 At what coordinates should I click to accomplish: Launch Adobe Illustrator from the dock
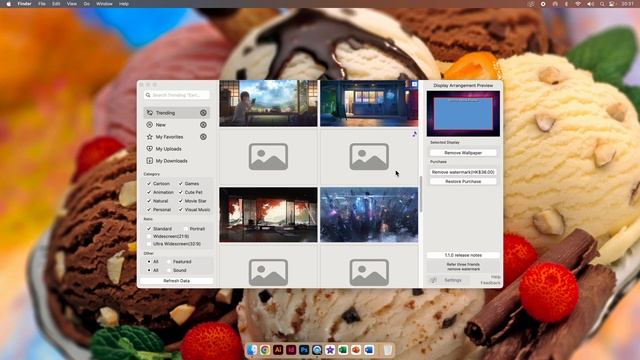pyautogui.click(x=278, y=350)
